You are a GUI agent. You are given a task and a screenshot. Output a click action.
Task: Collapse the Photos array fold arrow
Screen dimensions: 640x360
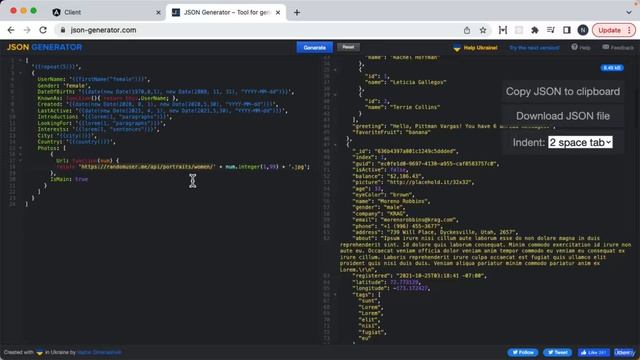20,148
